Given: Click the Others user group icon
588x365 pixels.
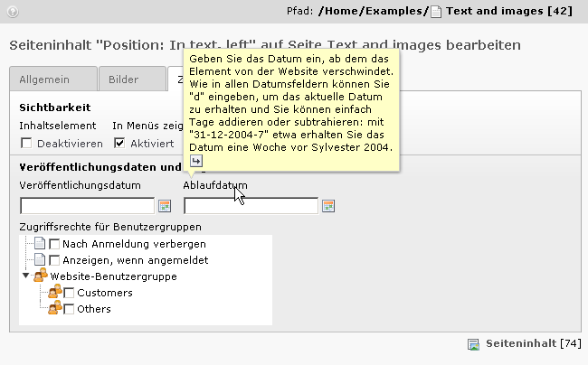Looking at the screenshot, I should coord(55,308).
